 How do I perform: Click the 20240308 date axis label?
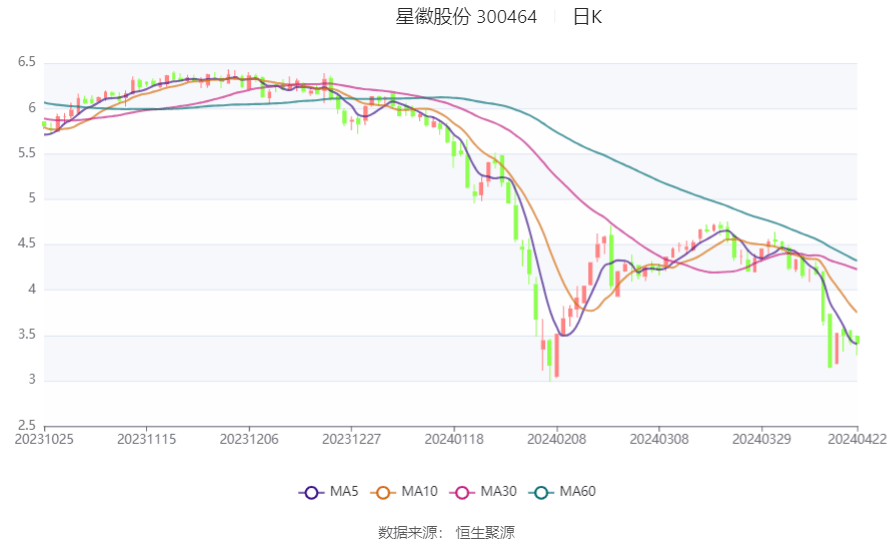659,440
